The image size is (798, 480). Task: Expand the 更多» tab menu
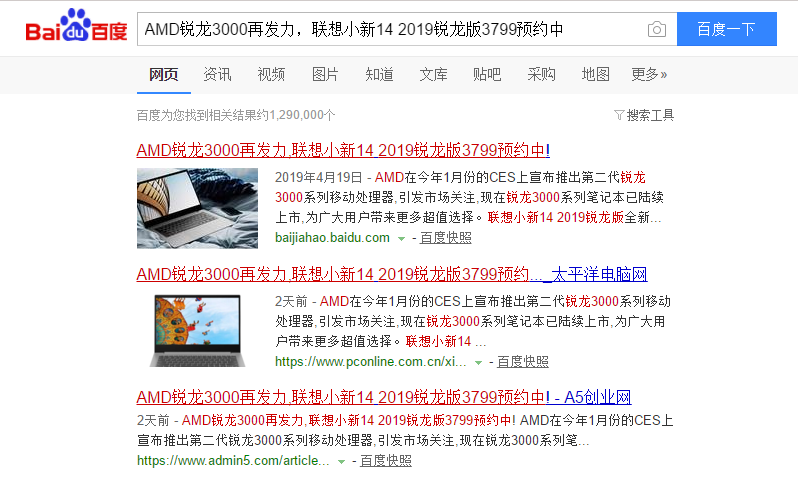(x=649, y=75)
